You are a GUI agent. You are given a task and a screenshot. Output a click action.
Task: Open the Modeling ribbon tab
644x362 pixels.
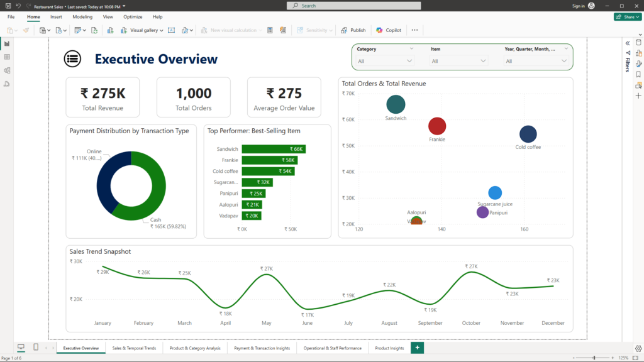(x=82, y=17)
